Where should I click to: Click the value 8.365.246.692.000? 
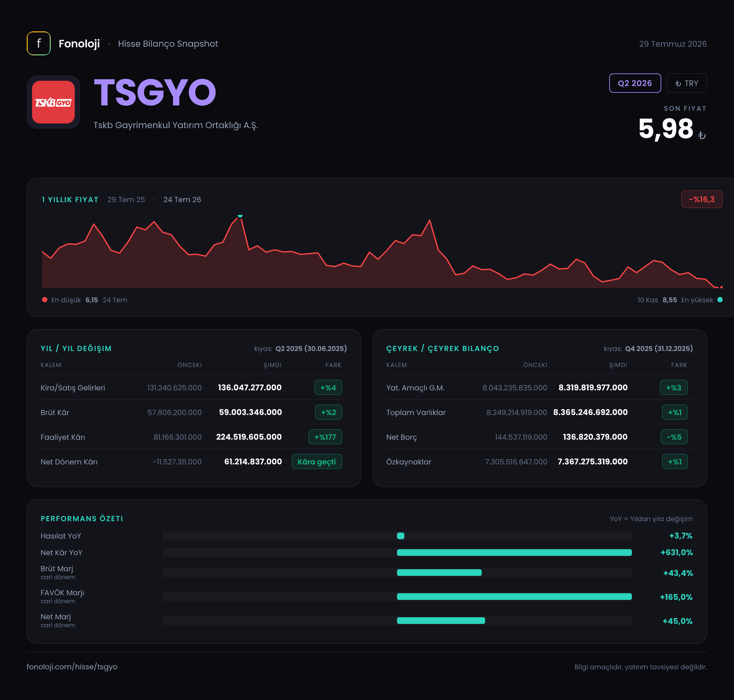pos(590,412)
